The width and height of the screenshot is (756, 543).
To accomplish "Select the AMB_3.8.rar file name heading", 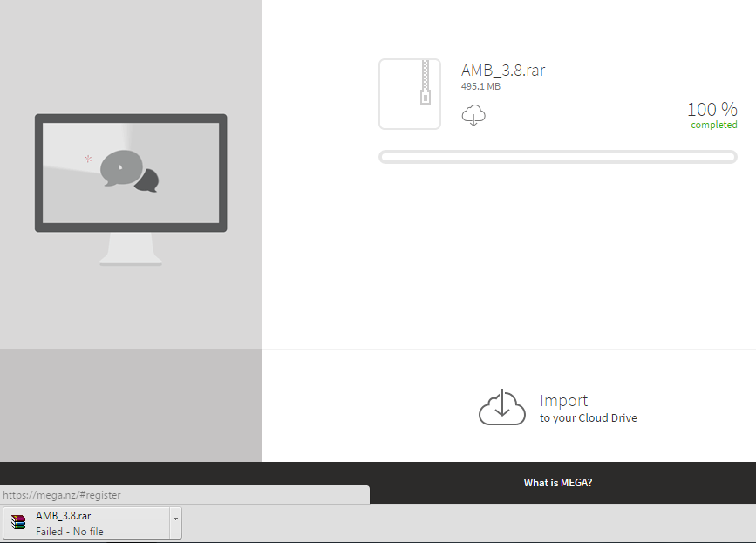I will click(x=503, y=71).
